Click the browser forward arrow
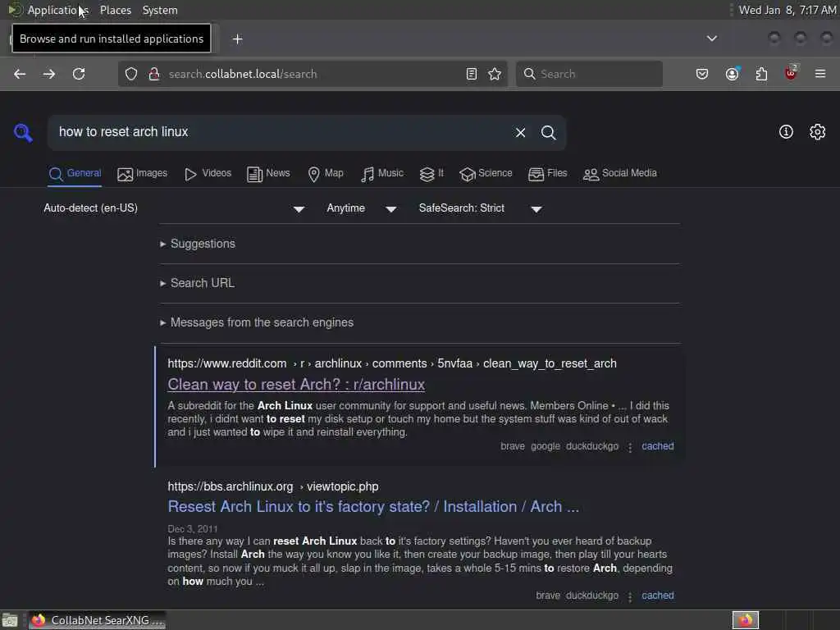Viewport: 840px width, 630px height. tap(49, 74)
